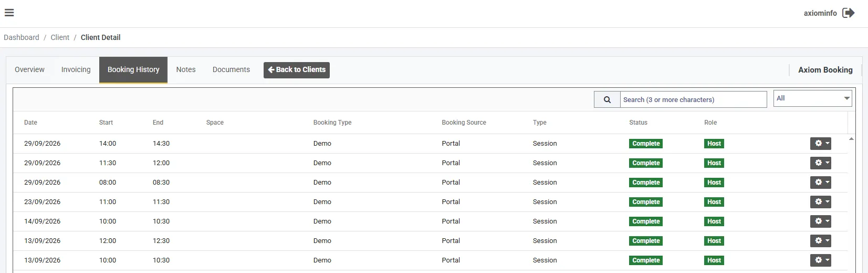Click the Type column header

[539, 123]
